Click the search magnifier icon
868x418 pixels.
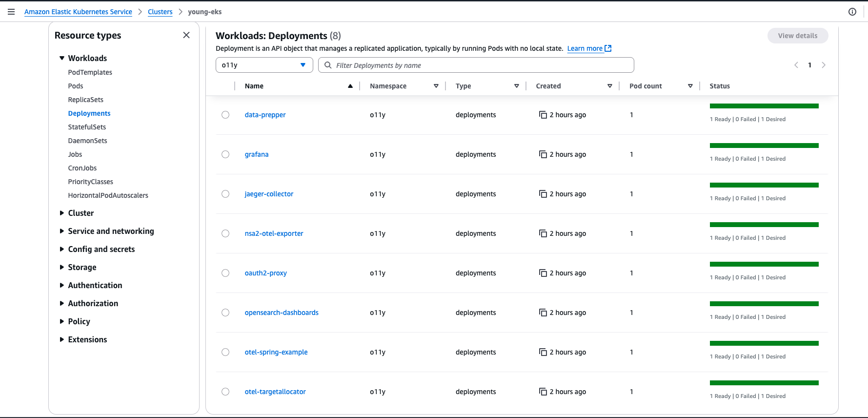point(328,65)
